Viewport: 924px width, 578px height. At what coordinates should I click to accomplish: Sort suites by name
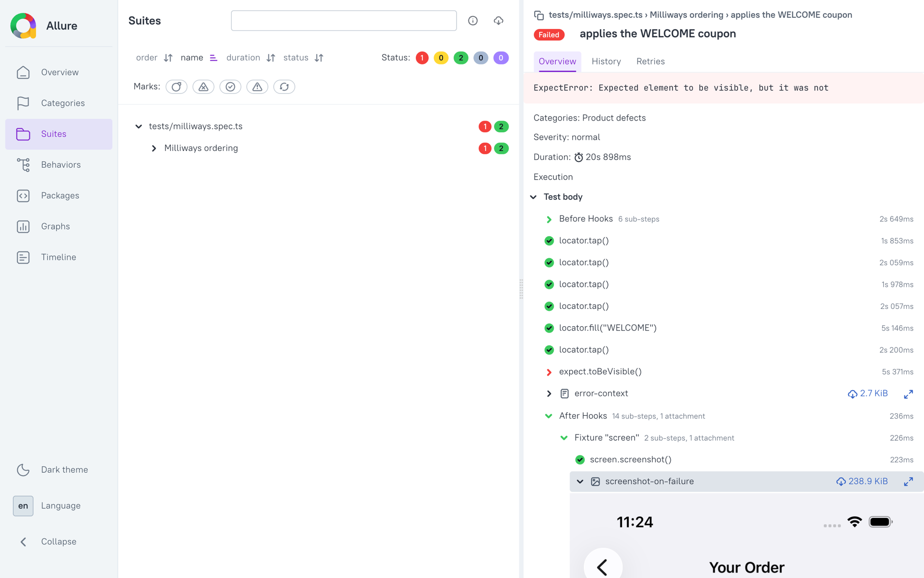(199, 58)
